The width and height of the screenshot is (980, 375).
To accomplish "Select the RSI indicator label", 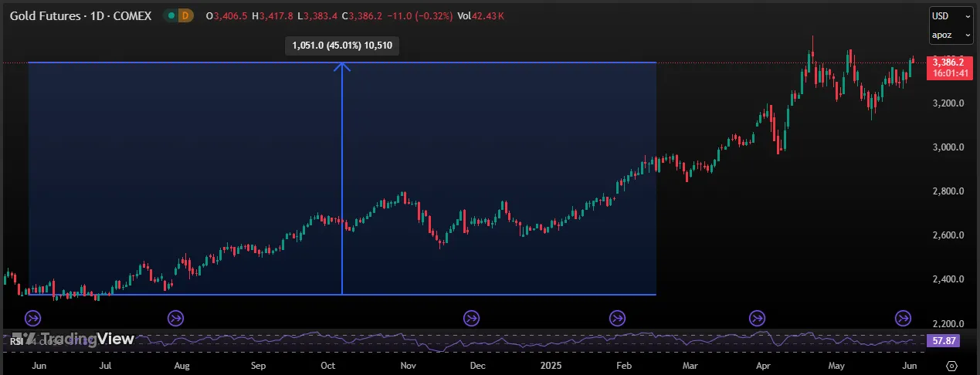I will [15, 340].
